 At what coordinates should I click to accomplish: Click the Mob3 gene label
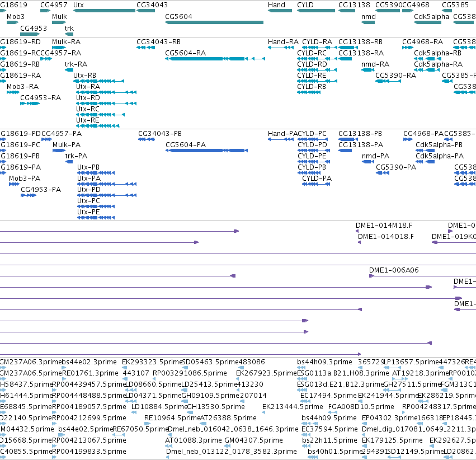click(16, 17)
